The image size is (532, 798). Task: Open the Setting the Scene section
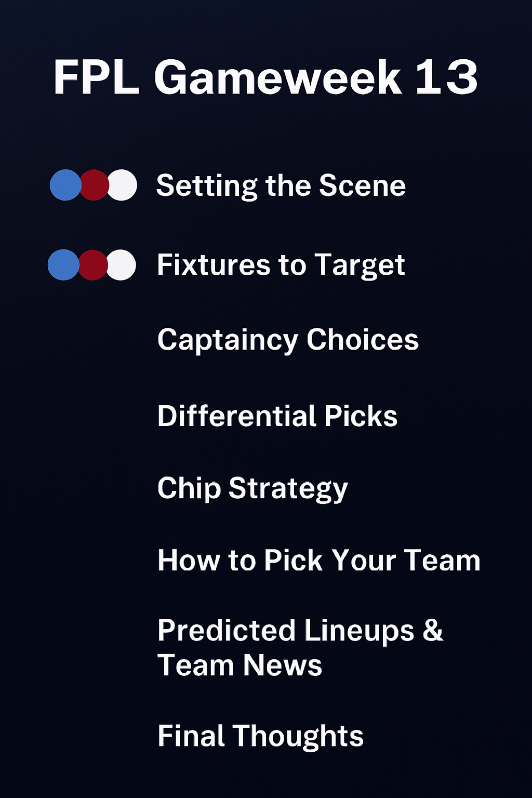click(281, 185)
